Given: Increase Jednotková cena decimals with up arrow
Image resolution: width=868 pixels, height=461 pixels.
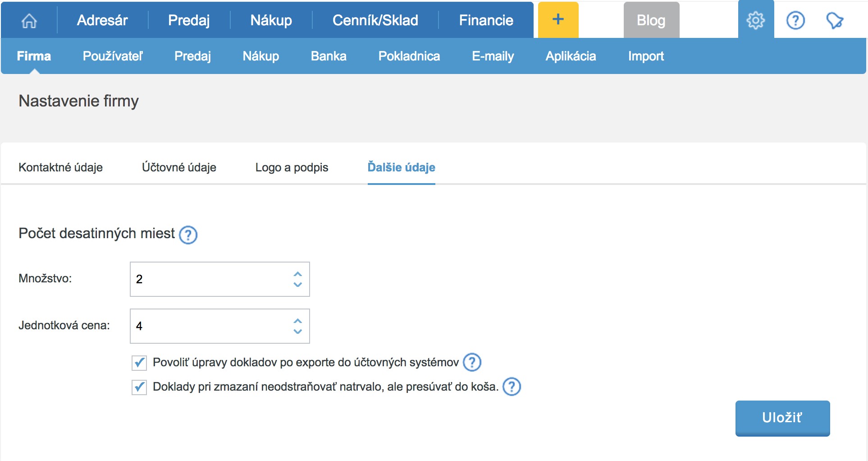Looking at the screenshot, I should 297,321.
